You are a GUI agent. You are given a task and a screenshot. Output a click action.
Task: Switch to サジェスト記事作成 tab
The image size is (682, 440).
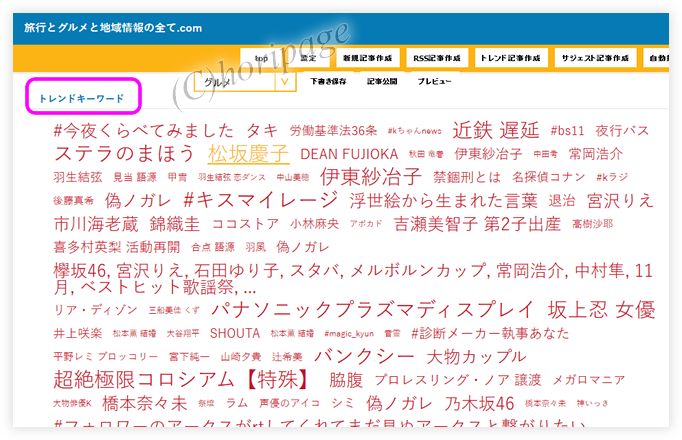(x=595, y=58)
